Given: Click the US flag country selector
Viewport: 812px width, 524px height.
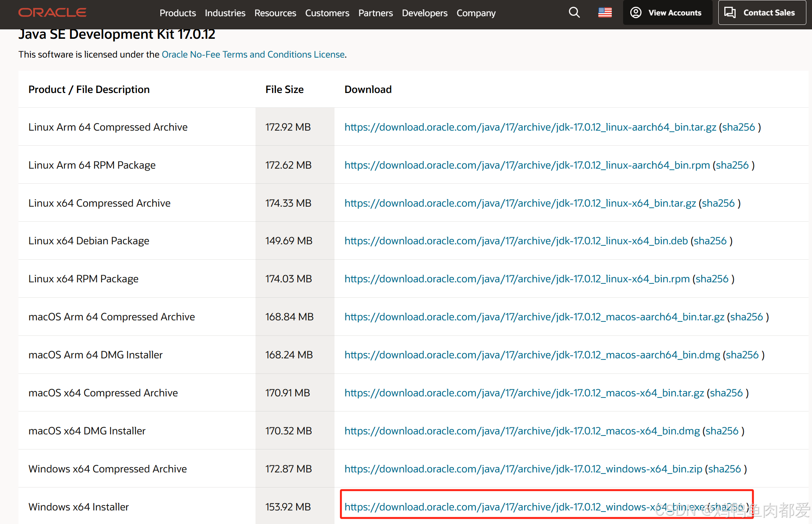Looking at the screenshot, I should [605, 12].
